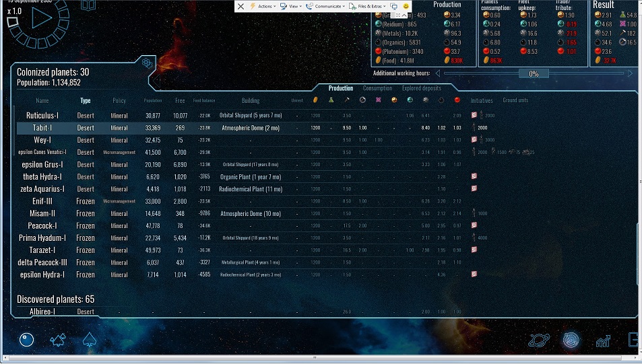Sort planets by Name column
Image resolution: width=642 pixels, height=364 pixels.
tap(42, 100)
